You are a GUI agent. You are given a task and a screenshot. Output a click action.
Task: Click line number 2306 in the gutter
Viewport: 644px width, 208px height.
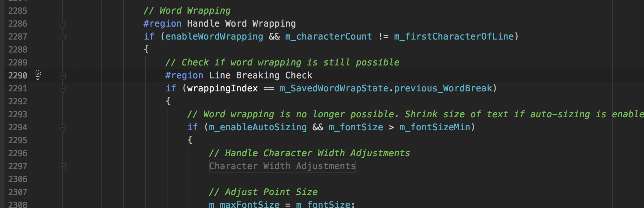[18, 179]
